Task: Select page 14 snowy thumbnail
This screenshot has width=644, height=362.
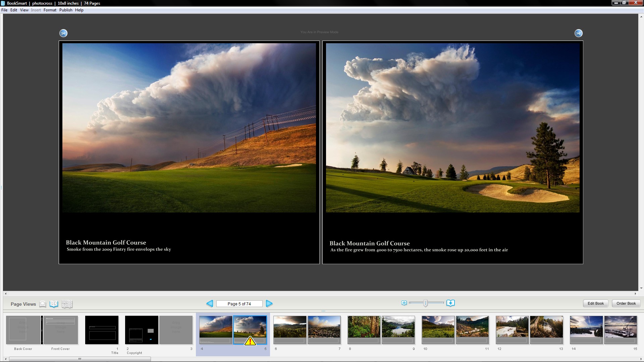Action: pyautogui.click(x=586, y=330)
